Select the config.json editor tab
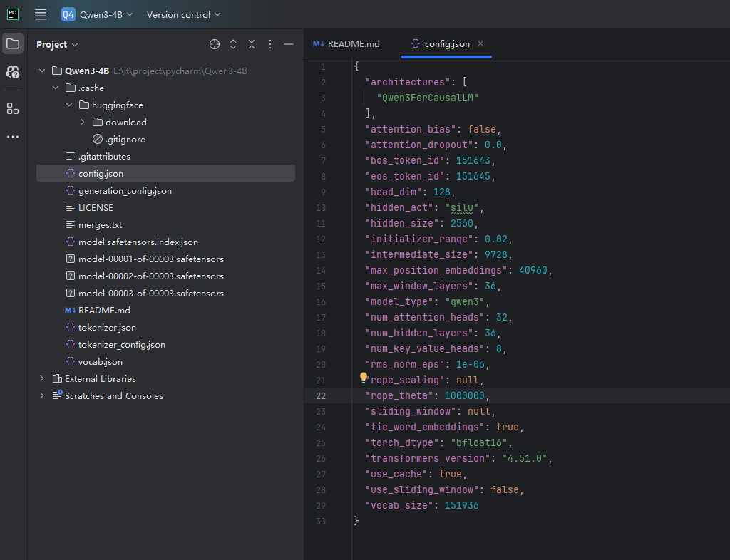This screenshot has width=730, height=560. 446,43
